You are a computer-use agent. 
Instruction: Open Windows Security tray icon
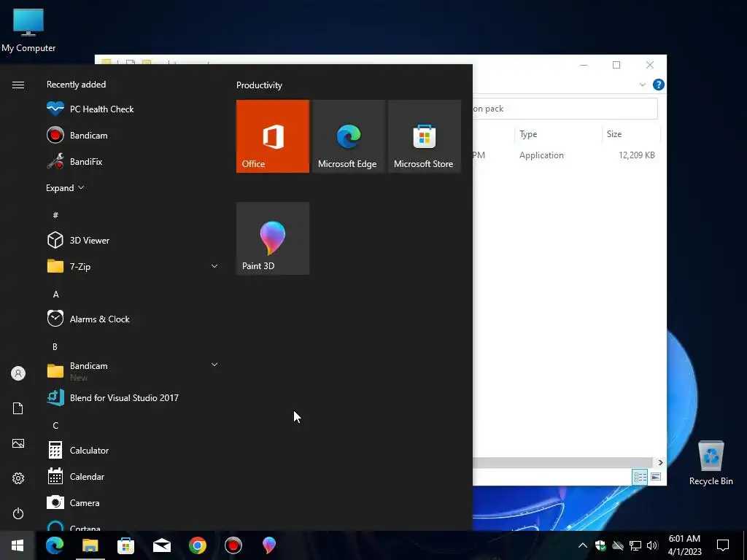[x=600, y=545]
